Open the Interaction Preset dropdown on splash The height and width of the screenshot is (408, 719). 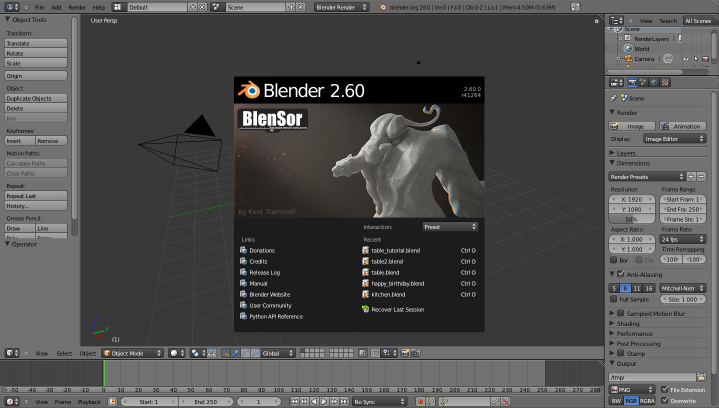450,227
